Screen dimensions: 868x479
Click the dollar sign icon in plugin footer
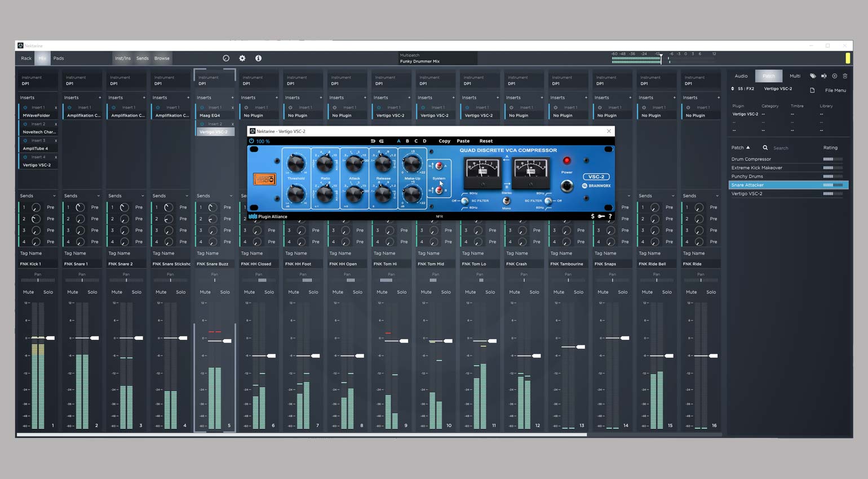[592, 216]
